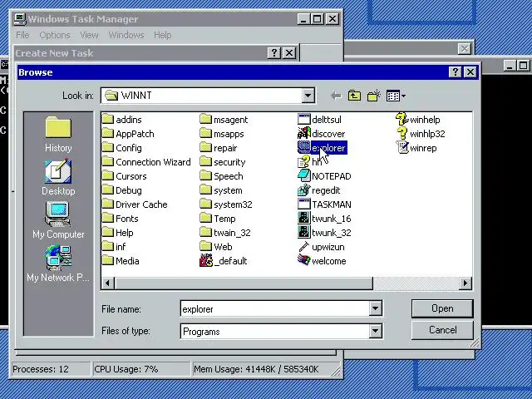Click the Browse dialog help button
Screen dimensions: 532x399
point(455,72)
